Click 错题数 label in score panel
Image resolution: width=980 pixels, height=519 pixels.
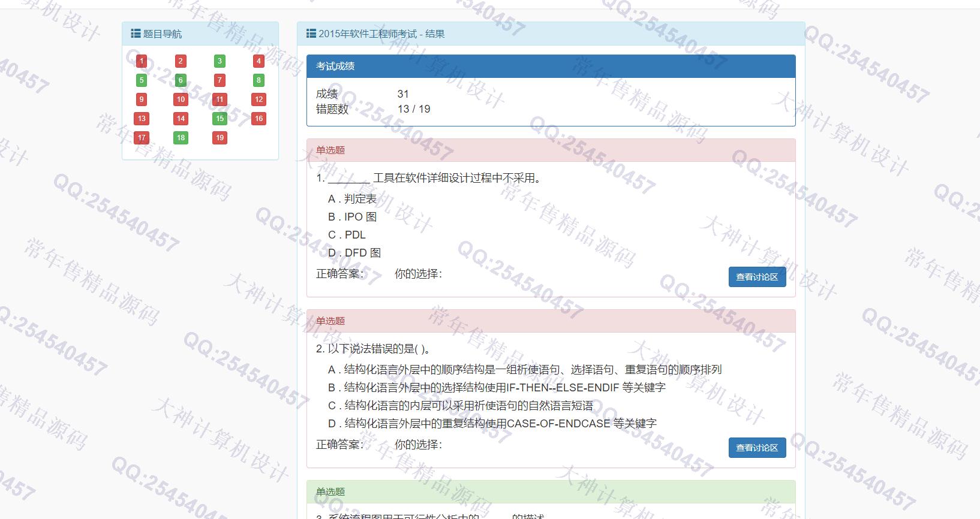pyautogui.click(x=332, y=109)
